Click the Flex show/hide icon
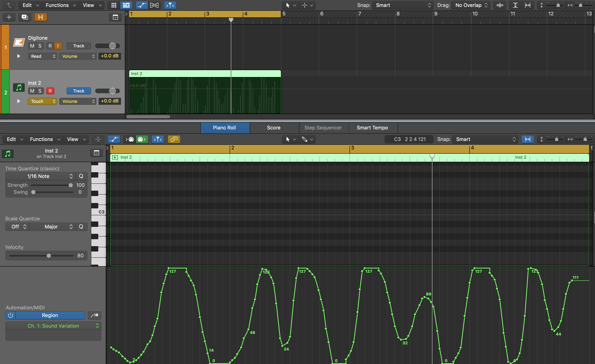 tap(154, 5)
